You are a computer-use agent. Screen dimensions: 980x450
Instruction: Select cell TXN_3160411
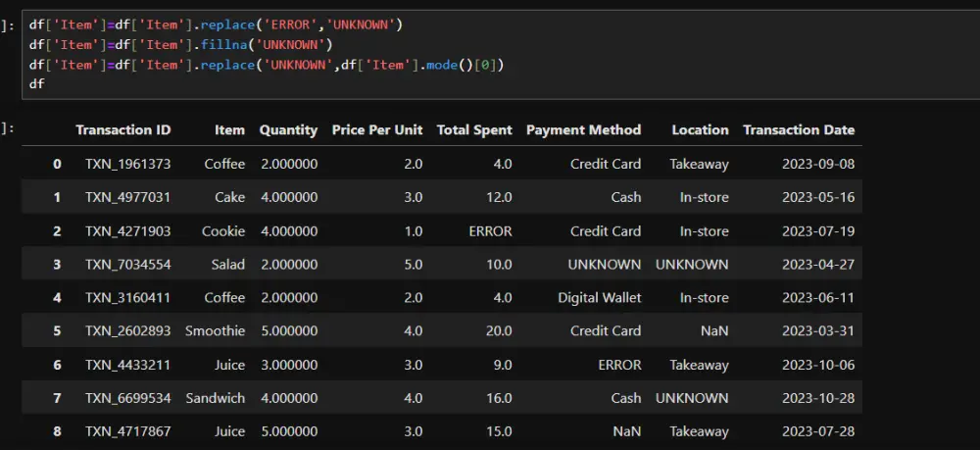click(128, 297)
